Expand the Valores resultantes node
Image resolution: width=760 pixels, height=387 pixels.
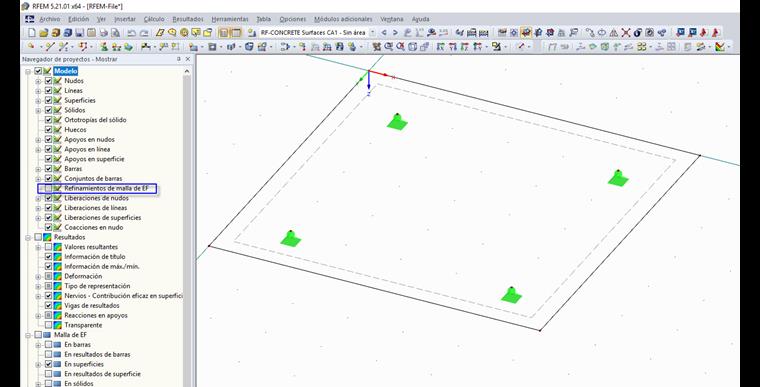(x=38, y=247)
